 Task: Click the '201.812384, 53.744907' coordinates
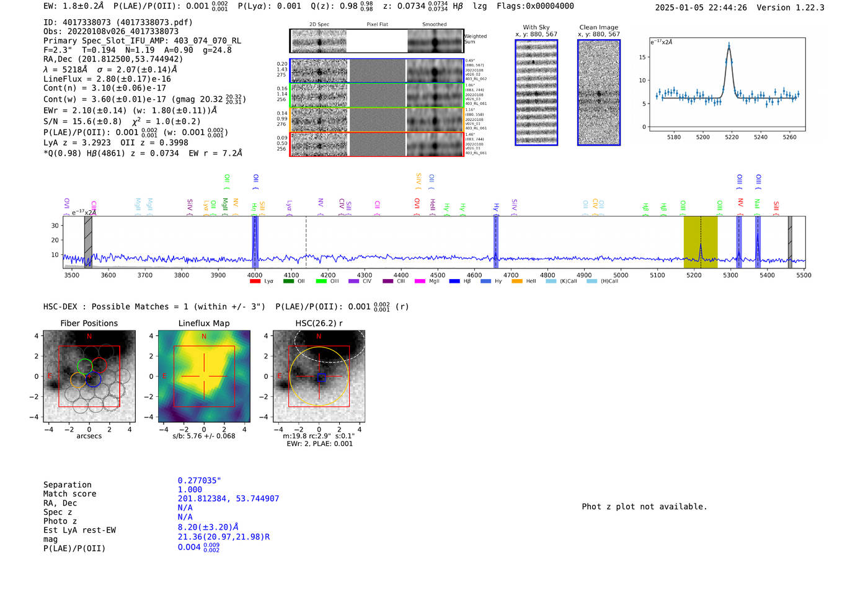[x=228, y=499]
